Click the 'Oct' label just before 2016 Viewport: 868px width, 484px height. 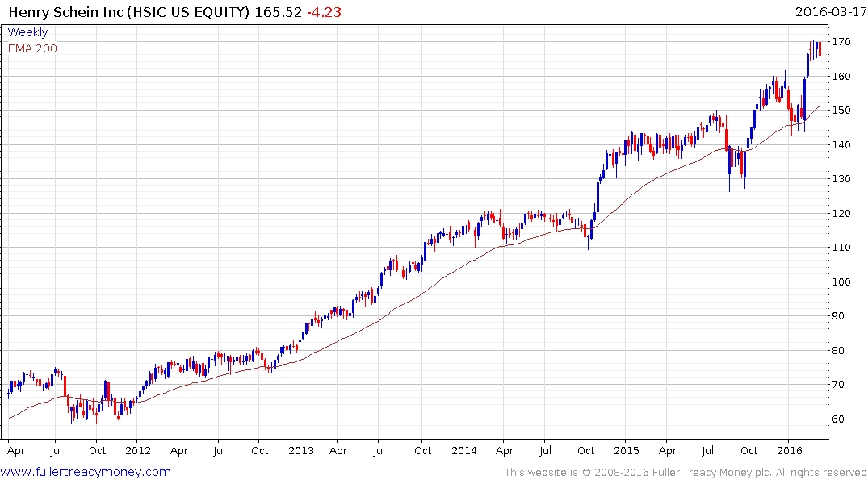click(x=749, y=450)
